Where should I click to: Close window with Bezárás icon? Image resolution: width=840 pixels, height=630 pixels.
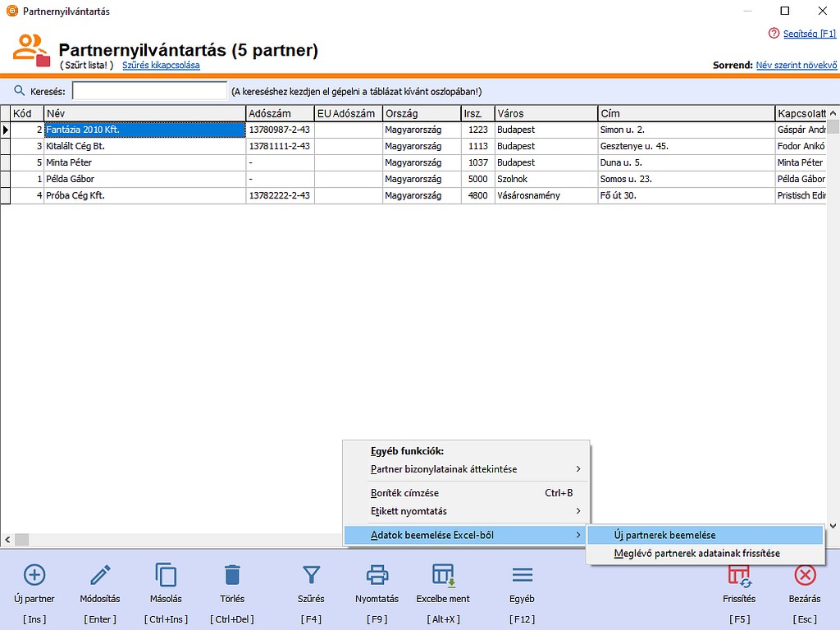pyautogui.click(x=805, y=574)
